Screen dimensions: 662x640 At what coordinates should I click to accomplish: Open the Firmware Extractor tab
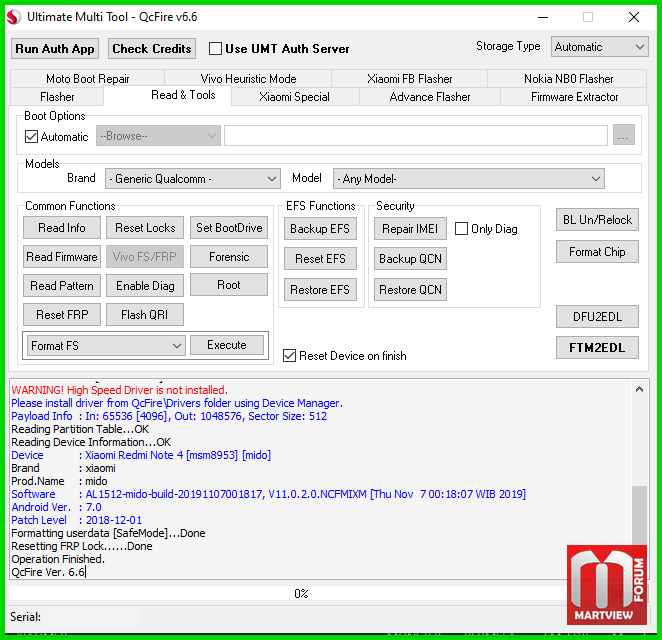pos(574,97)
